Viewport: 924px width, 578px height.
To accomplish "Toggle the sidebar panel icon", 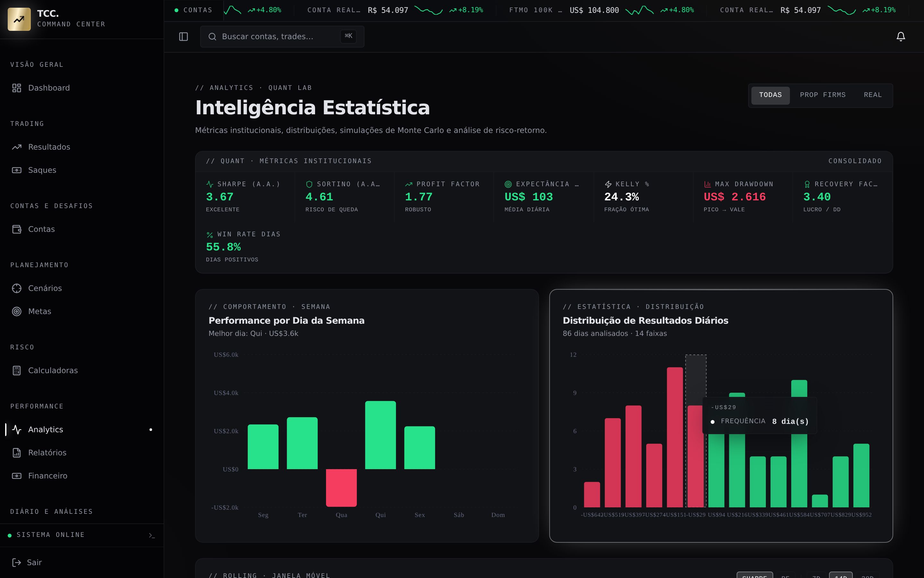I will [183, 37].
